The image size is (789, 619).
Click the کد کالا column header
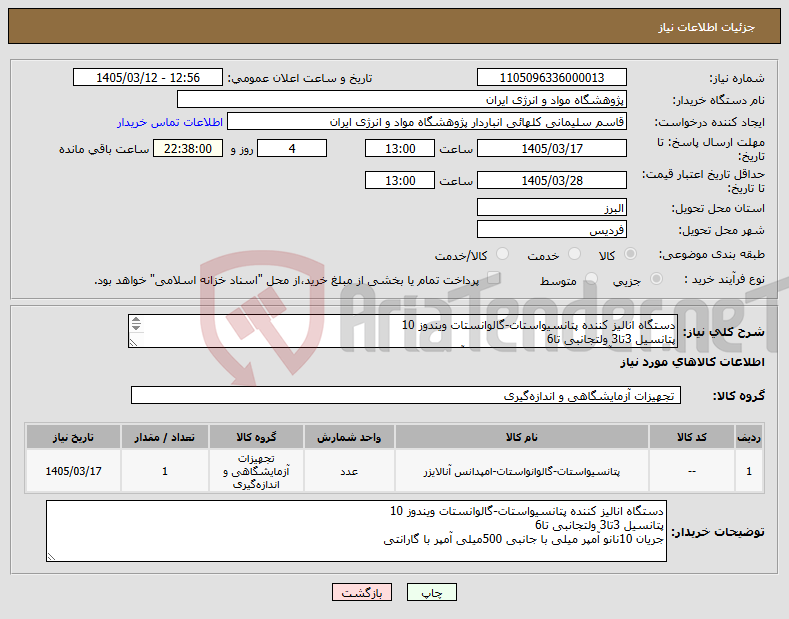point(692,437)
